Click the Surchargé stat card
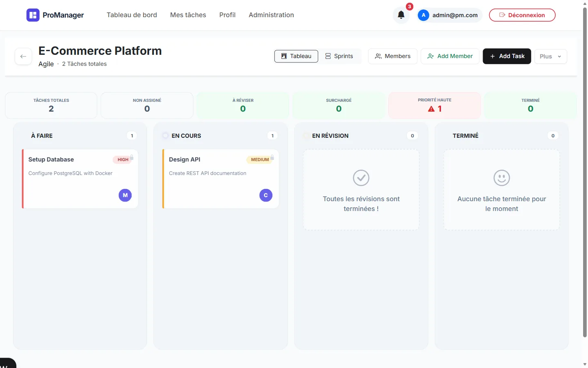 pyautogui.click(x=339, y=105)
